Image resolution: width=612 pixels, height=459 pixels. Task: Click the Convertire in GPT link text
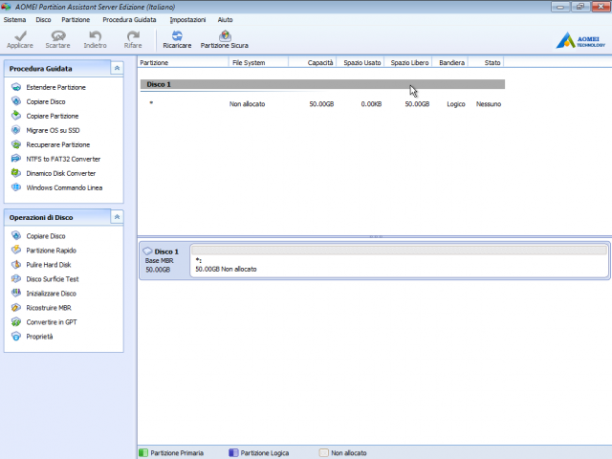pyautogui.click(x=52, y=322)
